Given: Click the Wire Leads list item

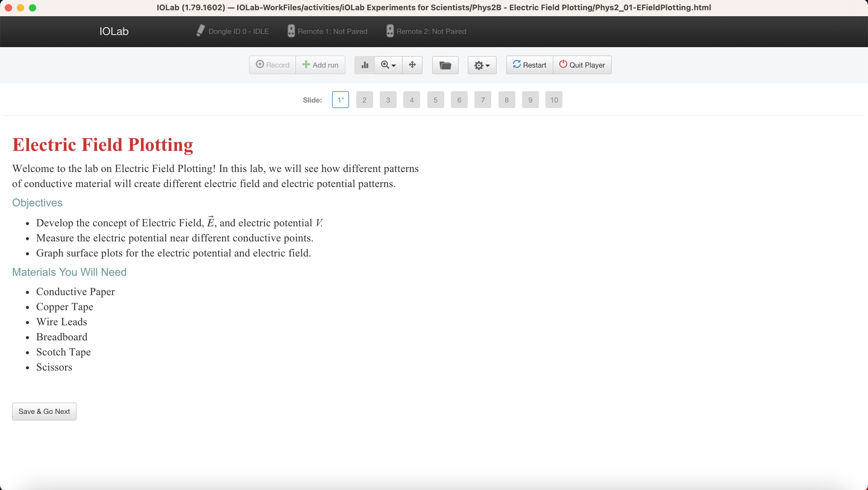Looking at the screenshot, I should coord(62,322).
